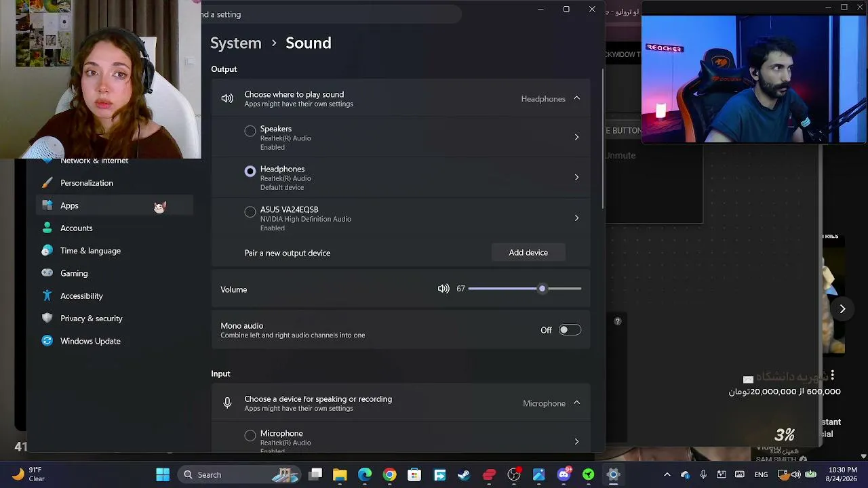Image resolution: width=868 pixels, height=488 pixels.
Task: Open the three-dot menu in background window
Action: [x=833, y=375]
